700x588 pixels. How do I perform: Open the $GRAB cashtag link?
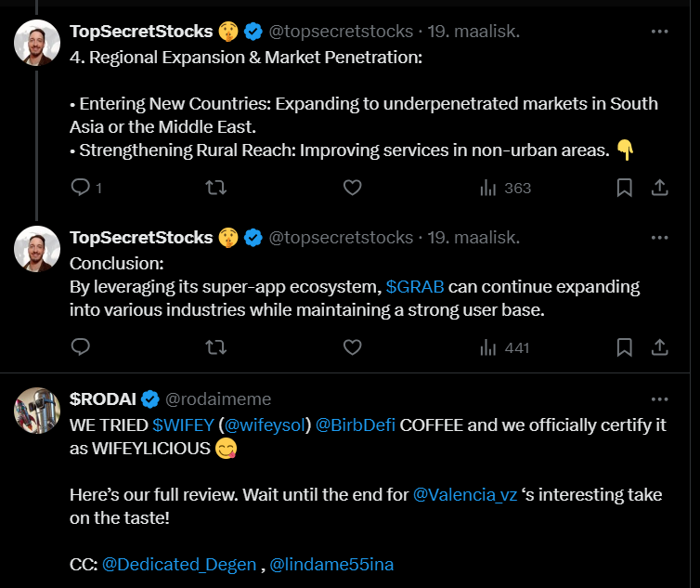[414, 286]
